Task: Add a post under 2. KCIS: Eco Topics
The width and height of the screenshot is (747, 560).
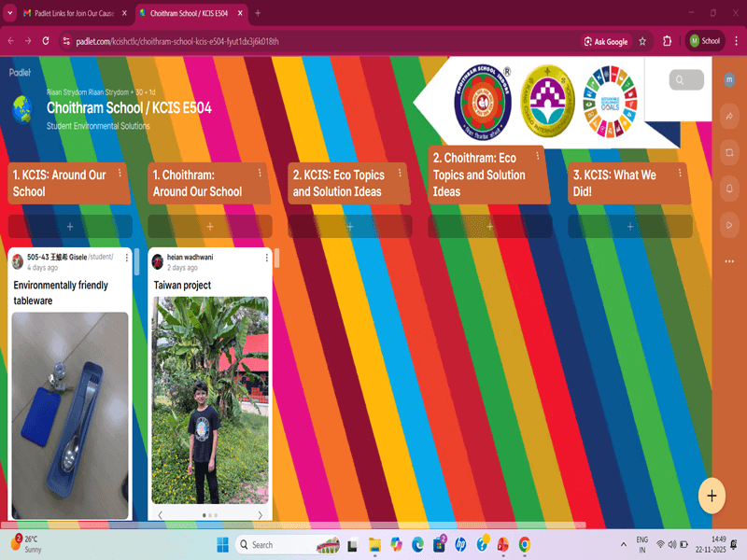Action: click(349, 227)
